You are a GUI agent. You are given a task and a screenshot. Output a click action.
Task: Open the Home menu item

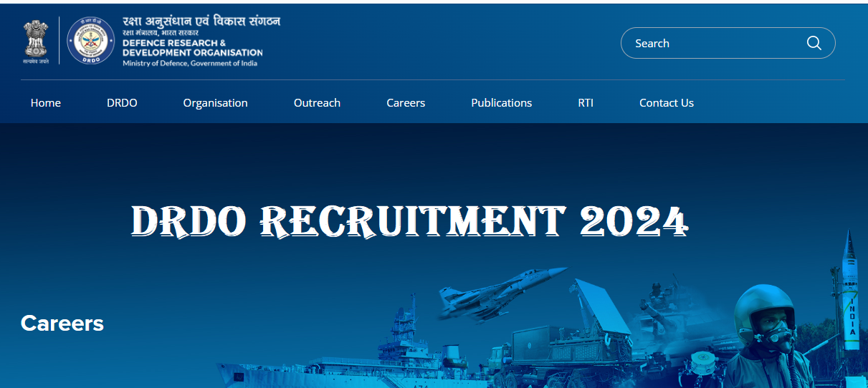[46, 102]
